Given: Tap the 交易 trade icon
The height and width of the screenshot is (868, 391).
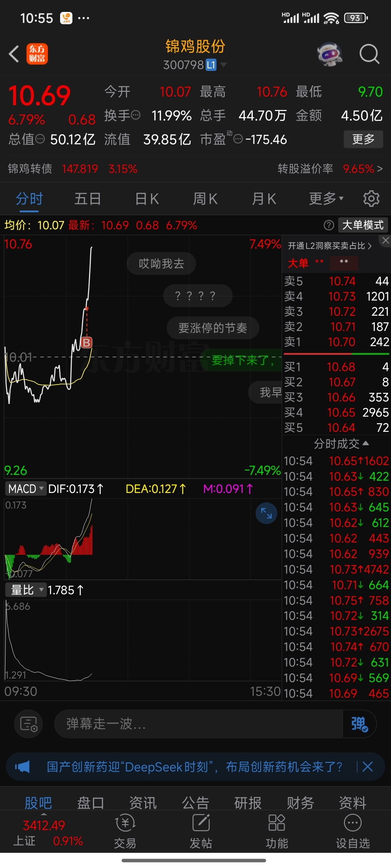Looking at the screenshot, I should (125, 831).
